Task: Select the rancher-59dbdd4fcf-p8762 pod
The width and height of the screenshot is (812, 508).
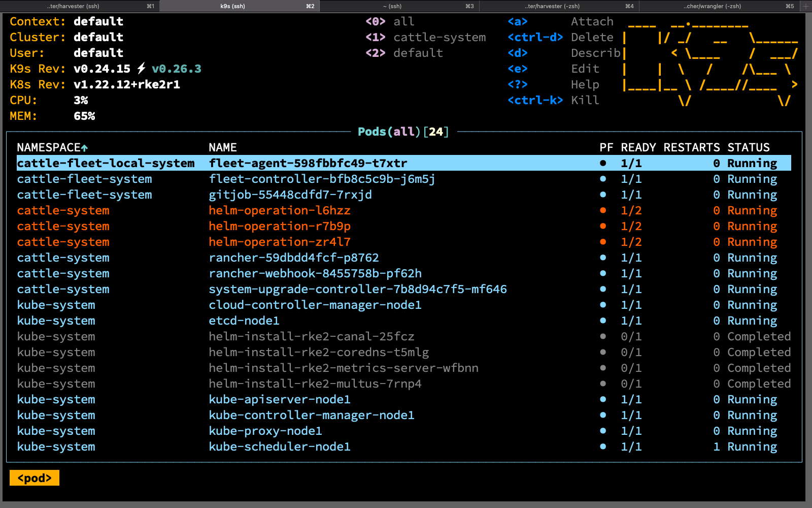Action: [294, 258]
